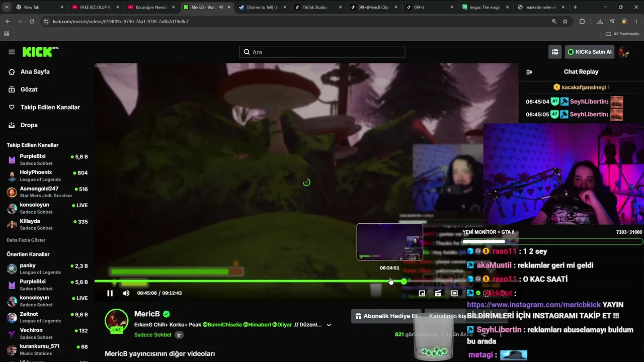
Task: Reload the current page
Action: (32, 22)
